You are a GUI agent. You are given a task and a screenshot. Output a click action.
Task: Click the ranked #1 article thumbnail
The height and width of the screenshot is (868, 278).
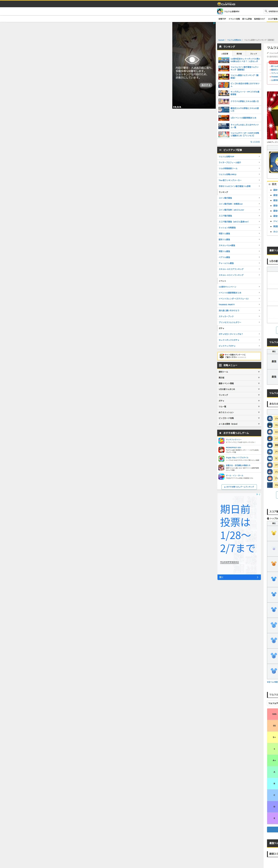point(224,60)
